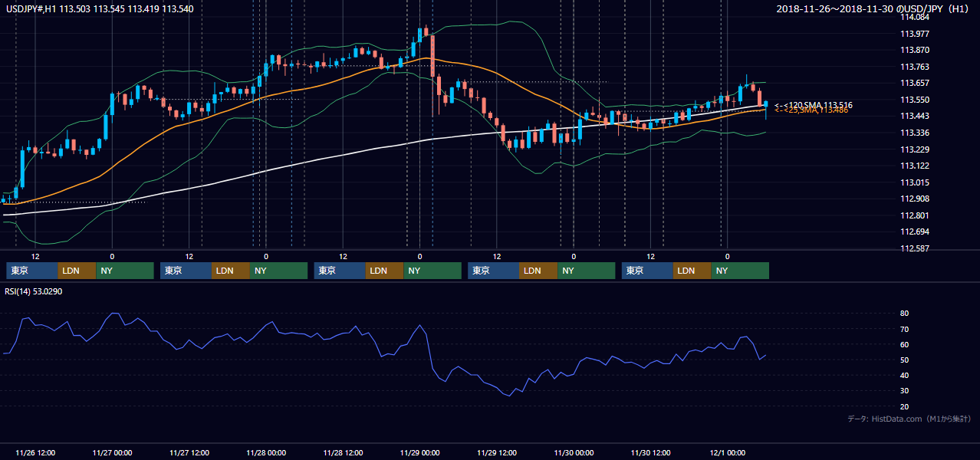Viewport: 980px width, 460px height.
Task: Click the NY session block for 11/30
Action: click(x=741, y=271)
